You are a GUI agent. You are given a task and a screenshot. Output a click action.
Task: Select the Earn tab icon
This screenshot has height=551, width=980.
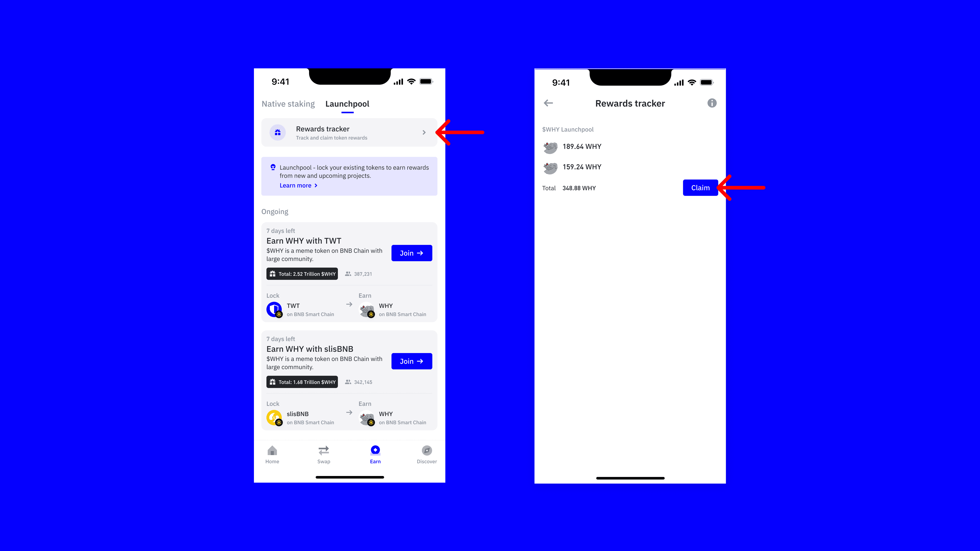click(375, 450)
